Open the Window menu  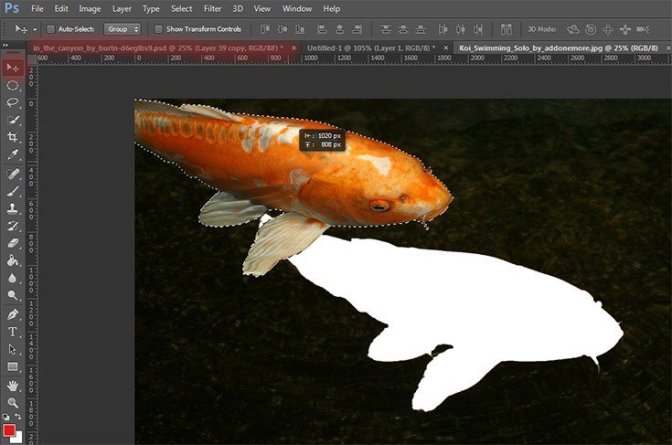point(297,9)
